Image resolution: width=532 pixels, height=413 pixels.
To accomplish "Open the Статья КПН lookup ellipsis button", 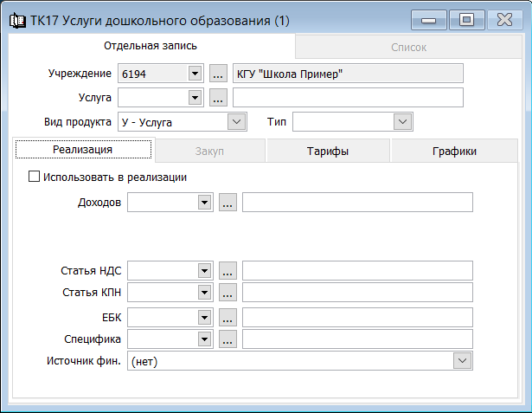I will coord(228,293).
